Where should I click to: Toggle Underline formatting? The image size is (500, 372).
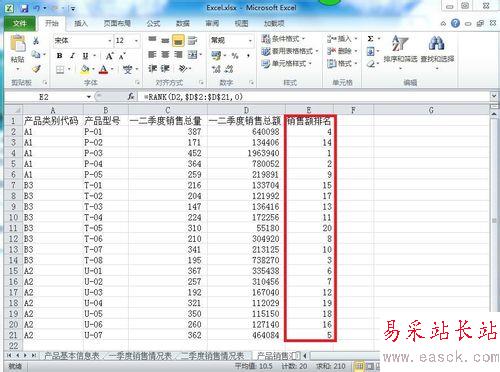(85, 56)
